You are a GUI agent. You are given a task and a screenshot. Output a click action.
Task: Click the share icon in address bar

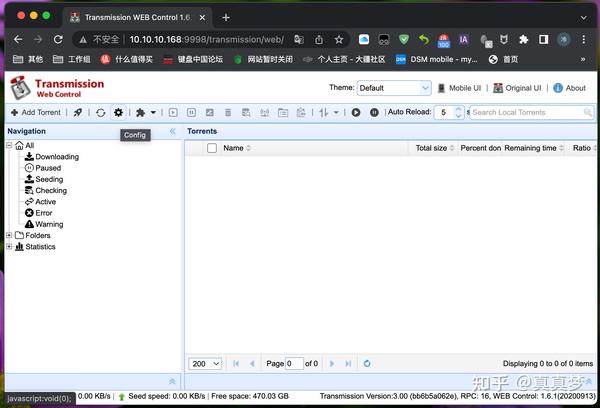point(319,39)
